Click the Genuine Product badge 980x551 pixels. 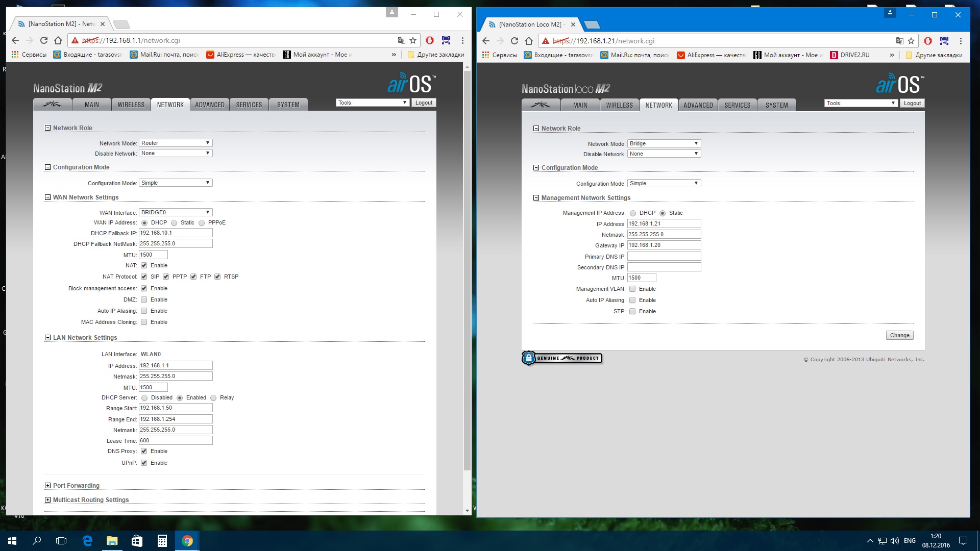[x=561, y=358]
